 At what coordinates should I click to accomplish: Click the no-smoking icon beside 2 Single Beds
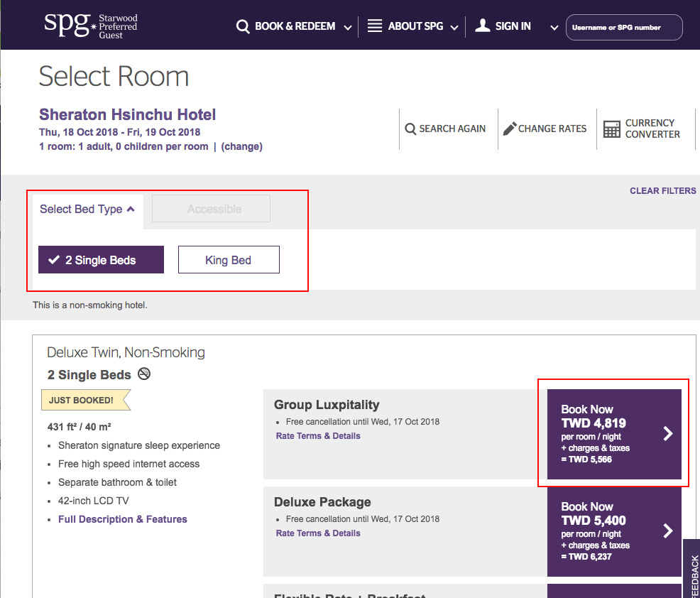click(x=143, y=374)
